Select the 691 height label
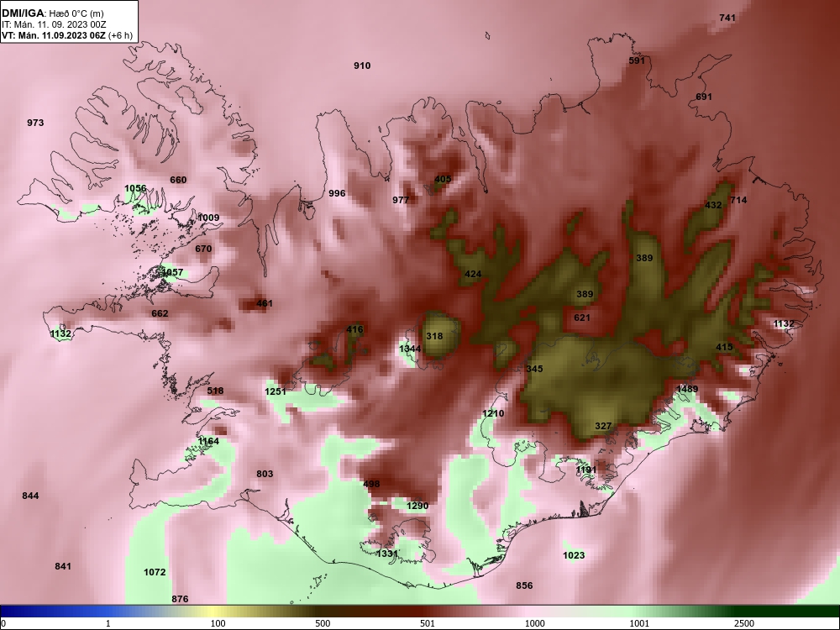 click(703, 97)
